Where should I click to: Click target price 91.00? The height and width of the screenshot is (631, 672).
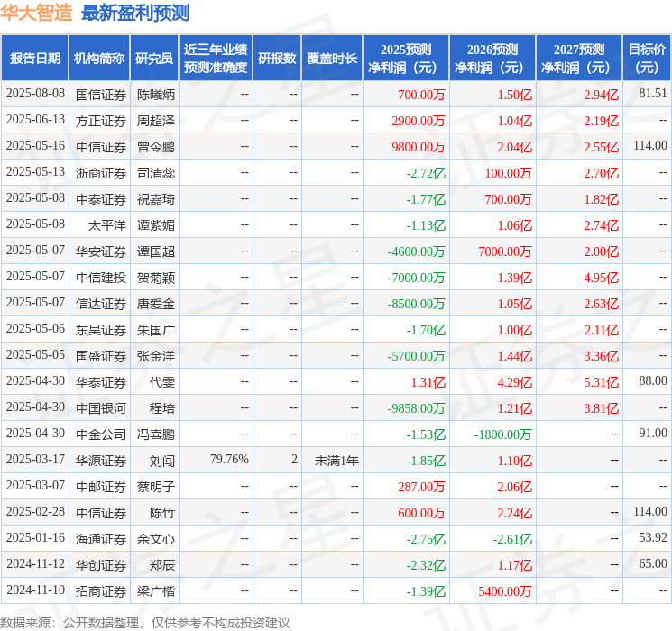click(653, 433)
